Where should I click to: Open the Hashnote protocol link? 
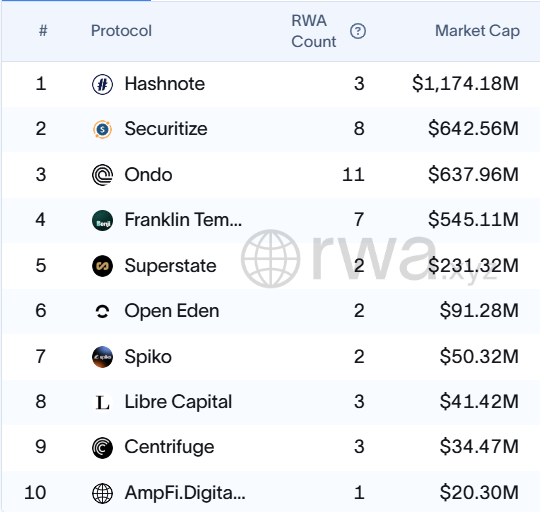165,84
